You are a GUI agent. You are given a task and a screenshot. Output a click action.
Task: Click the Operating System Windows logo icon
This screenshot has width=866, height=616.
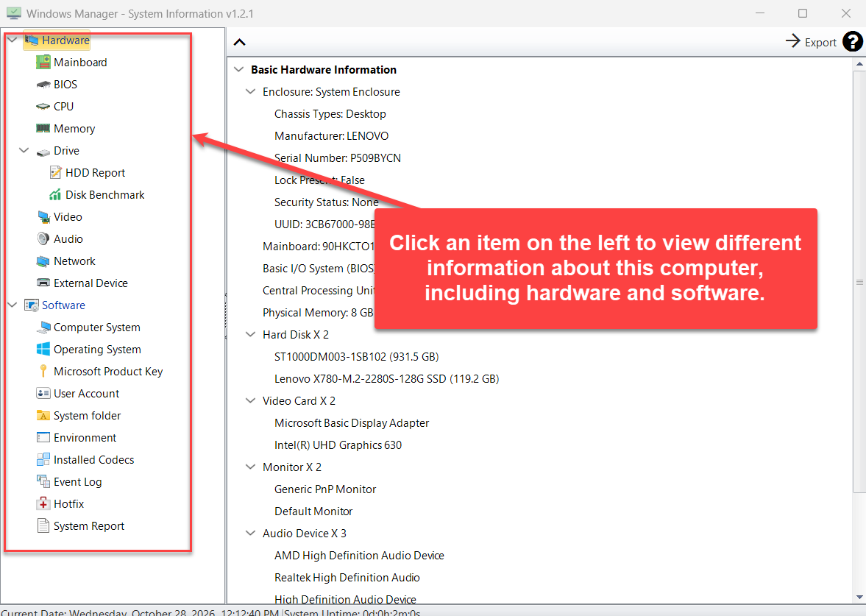(x=43, y=349)
